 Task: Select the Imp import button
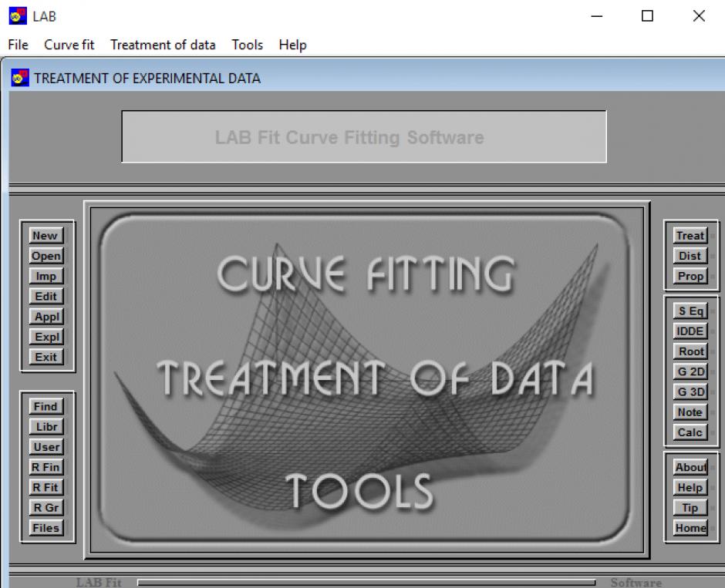(46, 276)
